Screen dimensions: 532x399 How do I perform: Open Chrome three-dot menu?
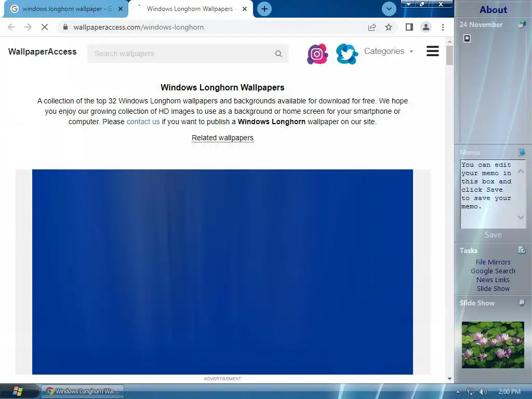point(443,27)
